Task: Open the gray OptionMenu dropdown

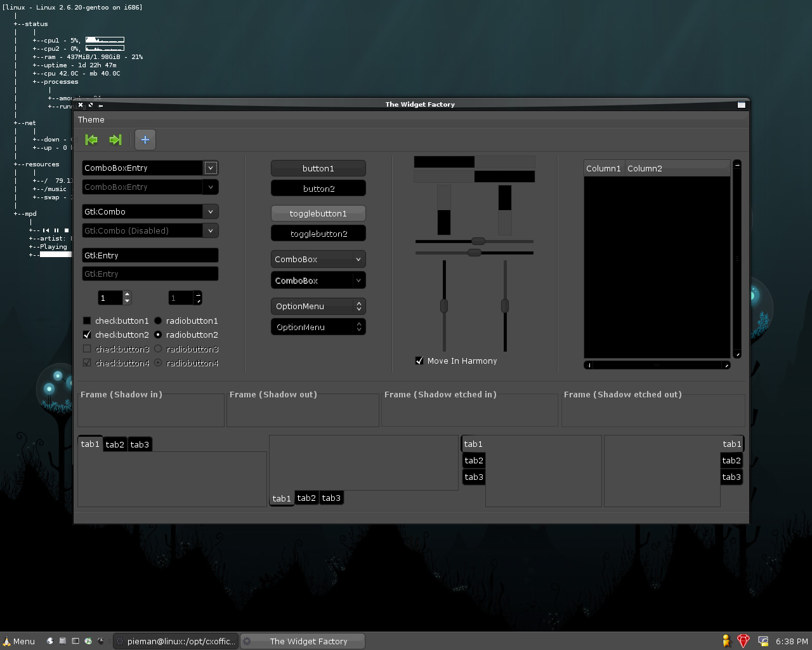Action: coord(318,306)
